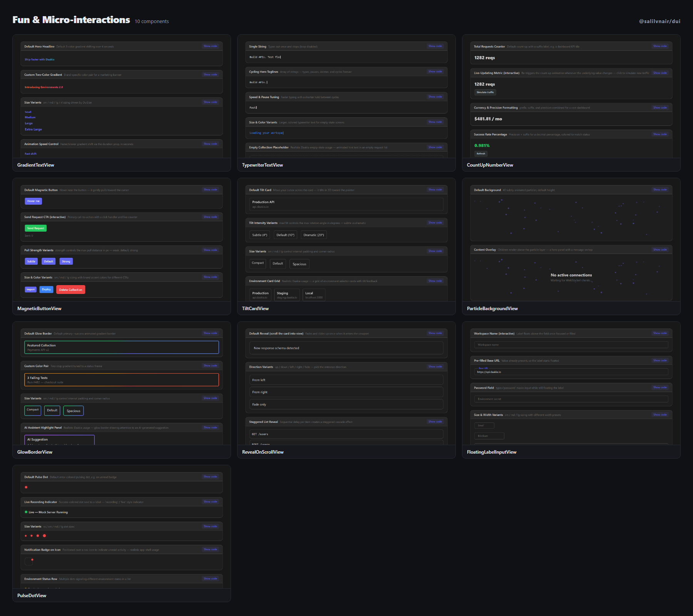Open the @salilvnair/dui link

(x=660, y=21)
